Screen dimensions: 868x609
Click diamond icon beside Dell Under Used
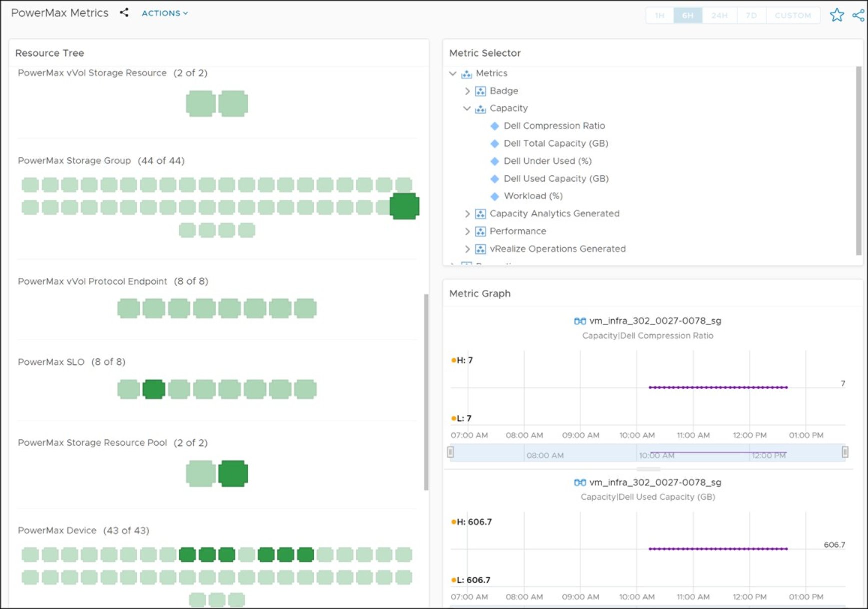tap(495, 161)
